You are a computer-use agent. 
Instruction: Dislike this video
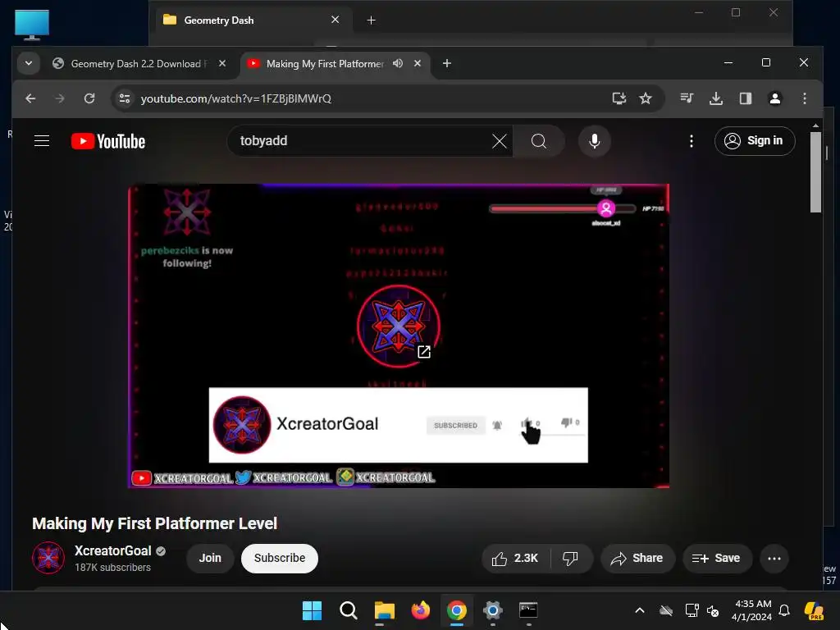(571, 558)
